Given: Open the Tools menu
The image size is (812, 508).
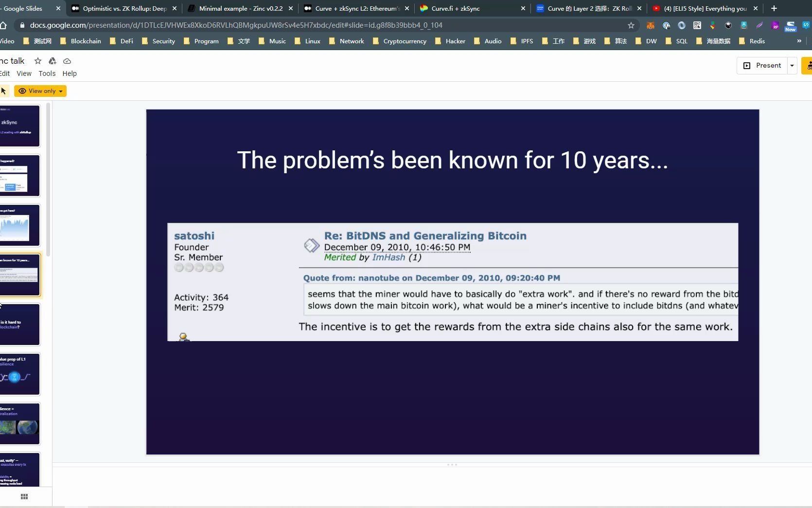Looking at the screenshot, I should pyautogui.click(x=47, y=73).
